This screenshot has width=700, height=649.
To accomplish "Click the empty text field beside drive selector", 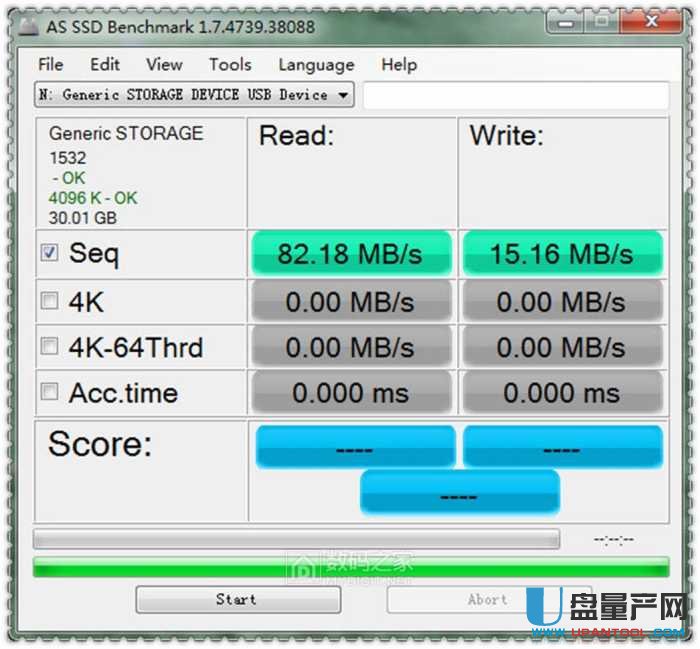I will pyautogui.click(x=516, y=95).
